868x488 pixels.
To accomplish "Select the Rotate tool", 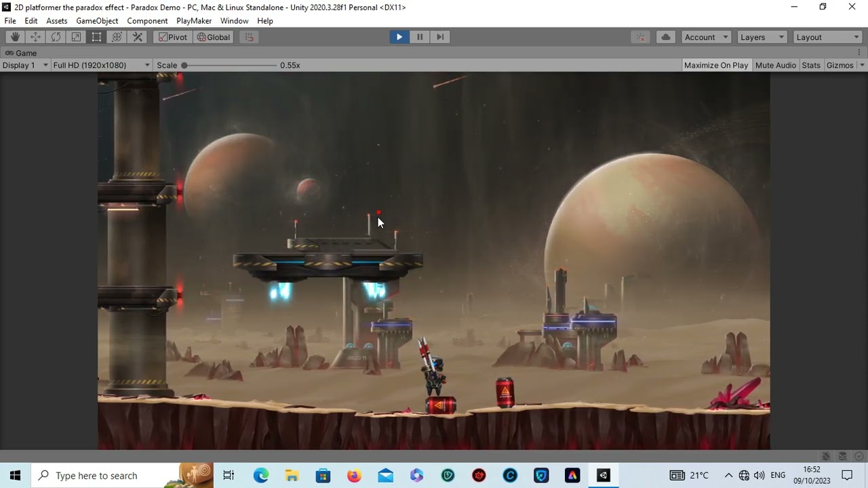I will 56,37.
